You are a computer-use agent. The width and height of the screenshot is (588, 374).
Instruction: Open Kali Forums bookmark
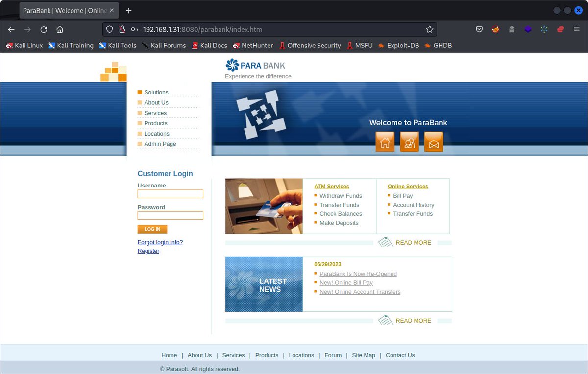pos(164,46)
